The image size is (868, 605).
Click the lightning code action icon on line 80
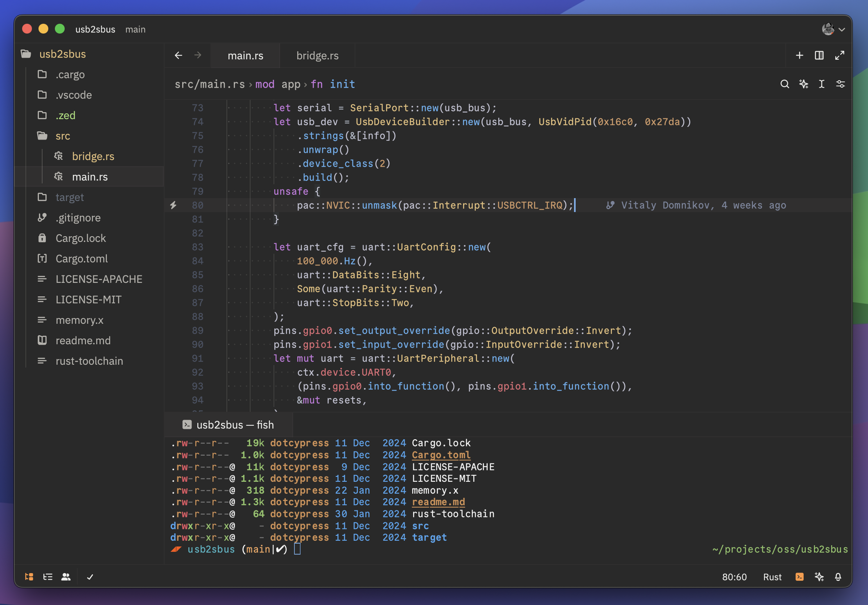click(173, 205)
